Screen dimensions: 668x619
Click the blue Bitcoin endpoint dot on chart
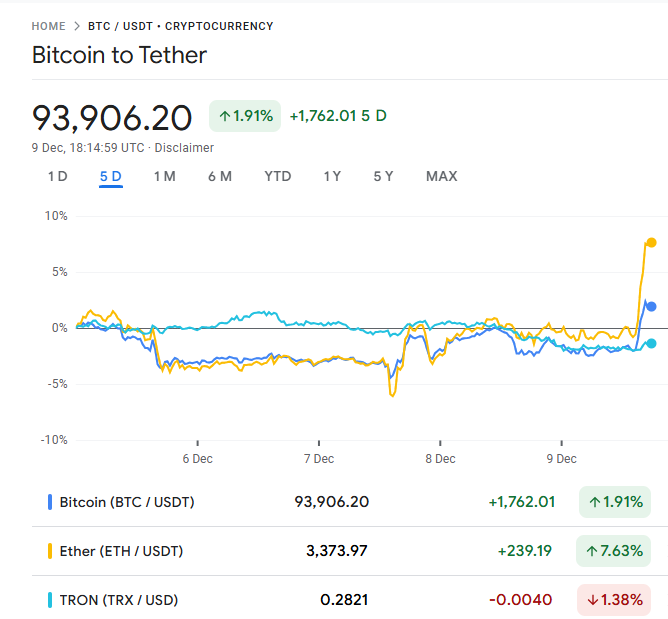tap(651, 306)
